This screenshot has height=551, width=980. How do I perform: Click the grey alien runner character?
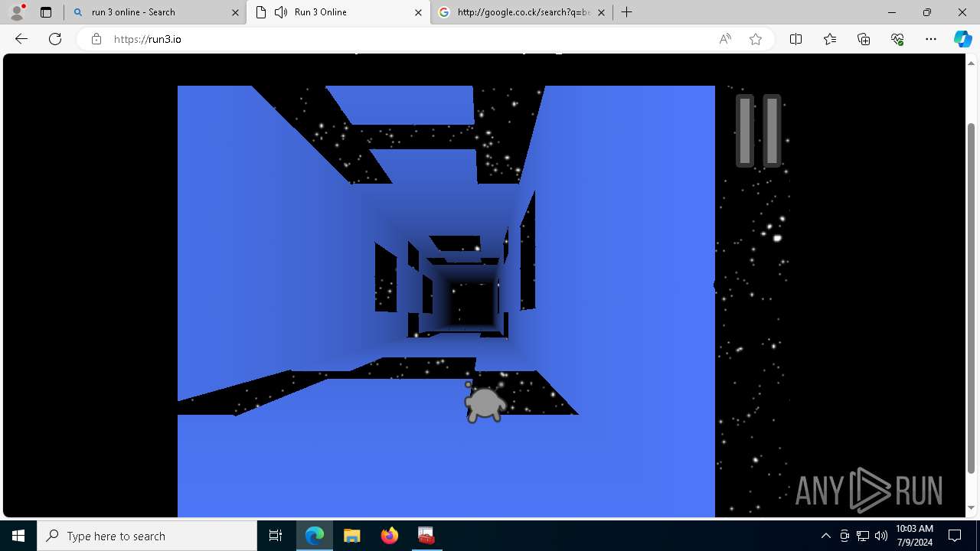pyautogui.click(x=485, y=403)
